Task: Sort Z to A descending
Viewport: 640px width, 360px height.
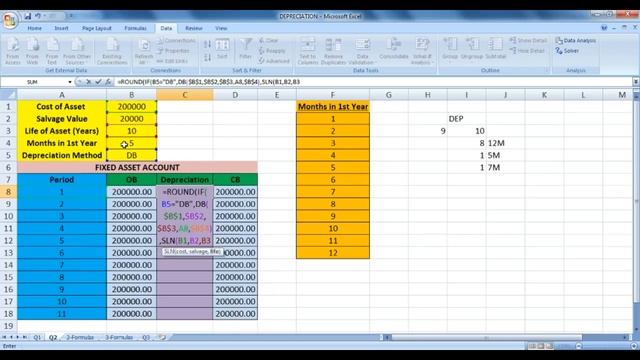Action: pos(207,57)
